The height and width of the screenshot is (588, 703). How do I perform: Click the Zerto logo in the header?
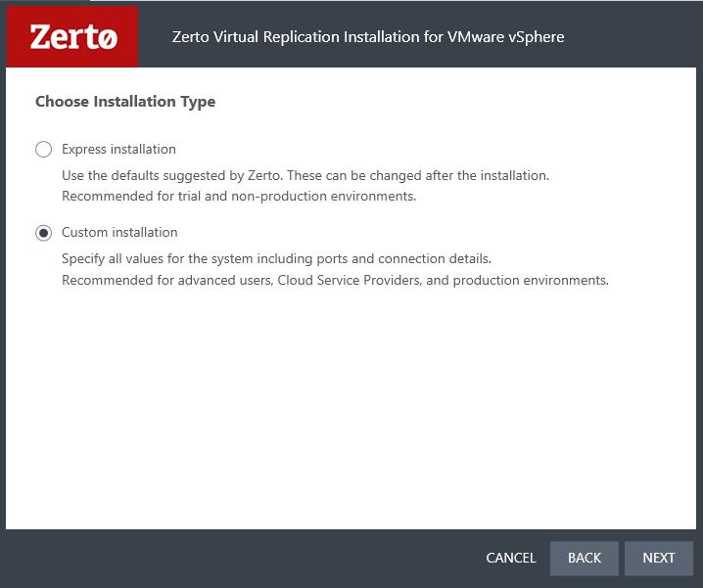[x=73, y=37]
